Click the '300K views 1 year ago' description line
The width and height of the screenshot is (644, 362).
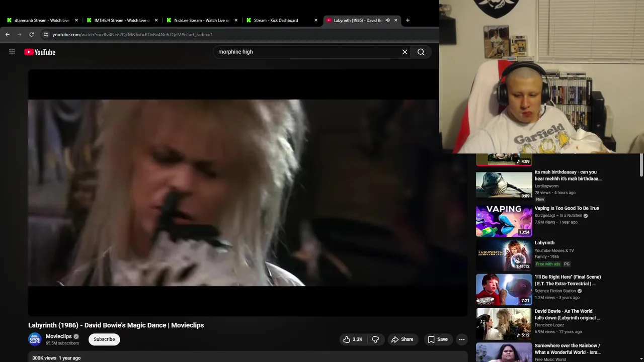point(56,358)
